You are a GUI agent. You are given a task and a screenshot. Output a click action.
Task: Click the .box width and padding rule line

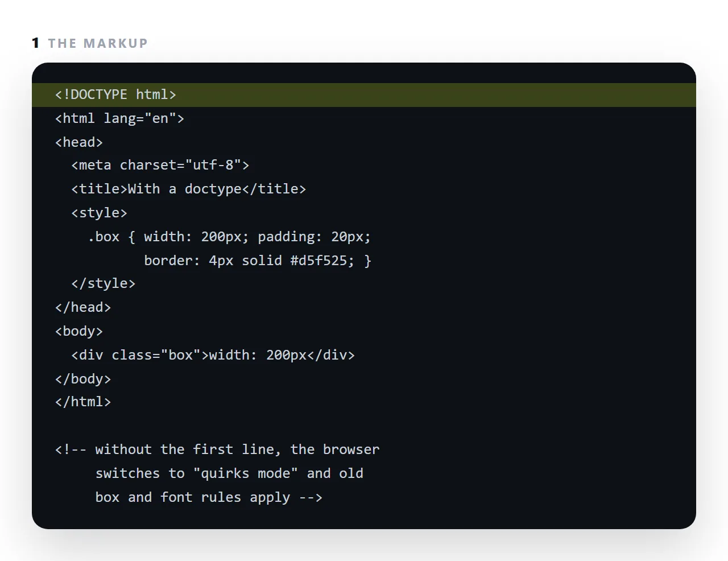229,237
